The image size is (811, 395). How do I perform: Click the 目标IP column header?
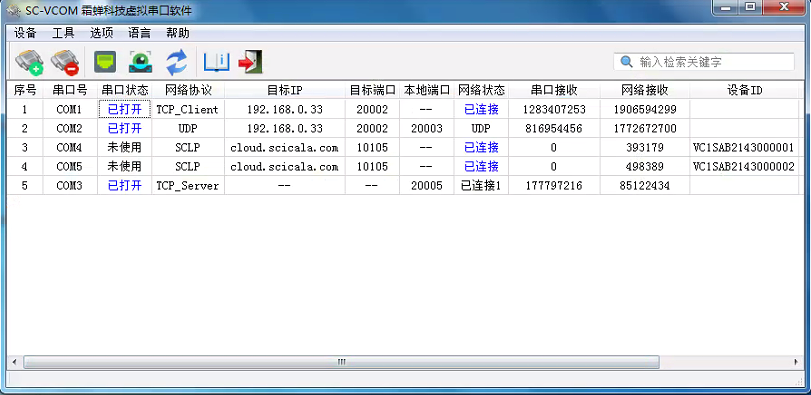(285, 90)
